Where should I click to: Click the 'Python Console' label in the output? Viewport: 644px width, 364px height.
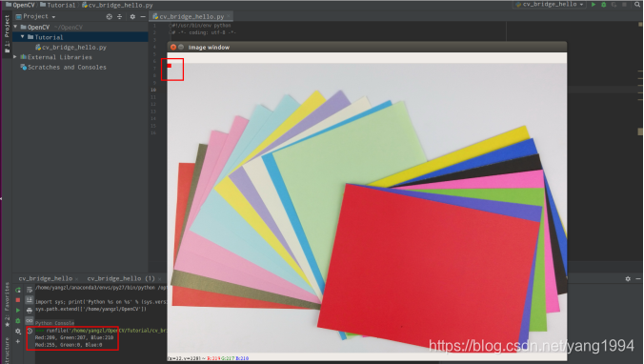pyautogui.click(x=54, y=323)
